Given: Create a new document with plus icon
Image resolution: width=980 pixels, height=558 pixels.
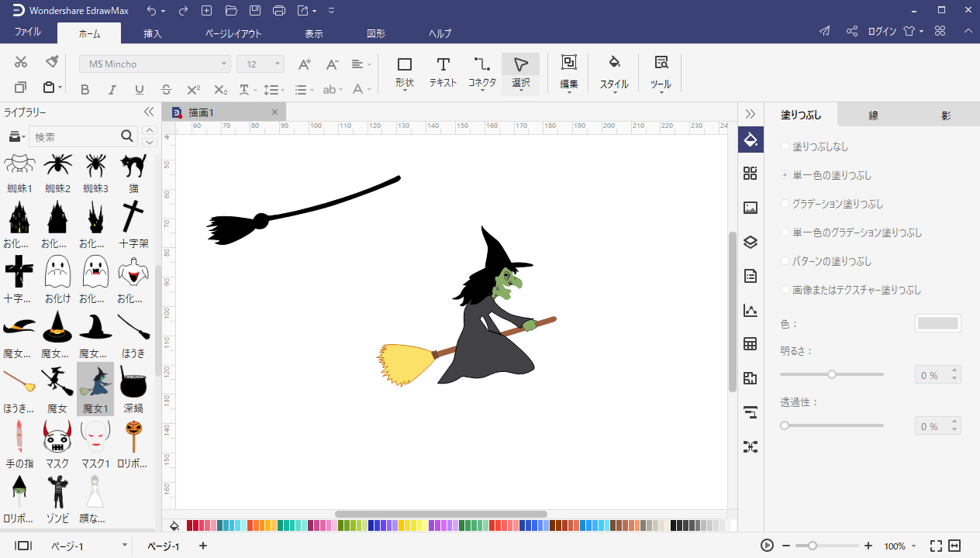Looking at the screenshot, I should [x=206, y=10].
